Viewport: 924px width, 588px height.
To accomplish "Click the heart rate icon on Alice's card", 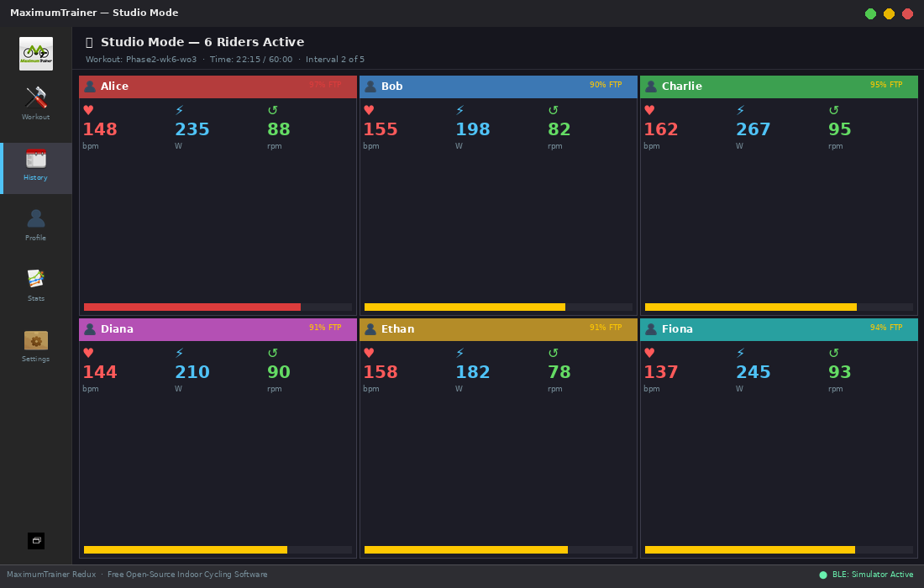I will (x=88, y=109).
